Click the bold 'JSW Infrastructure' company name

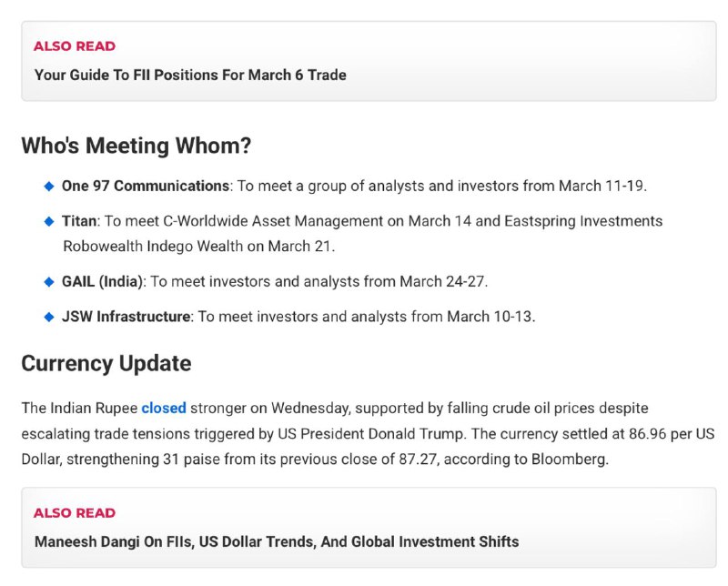126,317
